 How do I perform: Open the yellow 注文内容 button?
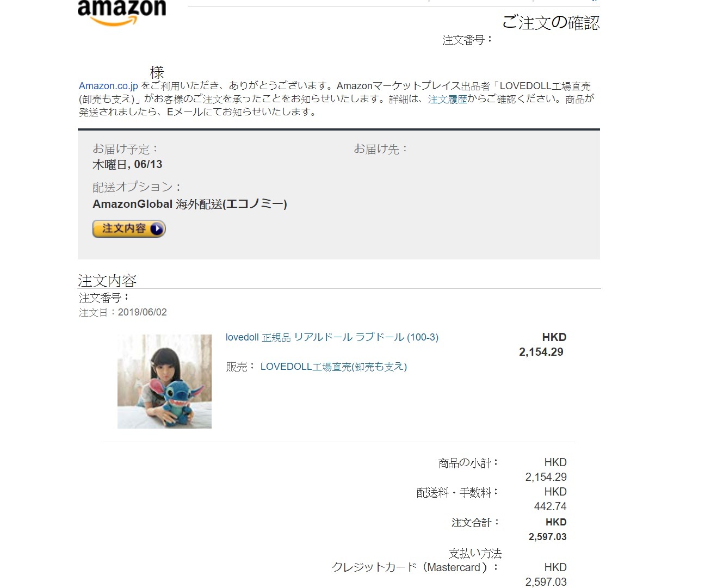(x=129, y=229)
